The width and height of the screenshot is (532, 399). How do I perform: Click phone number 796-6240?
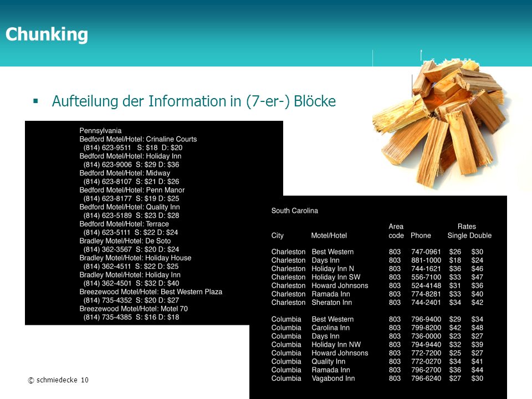[x=426, y=378]
